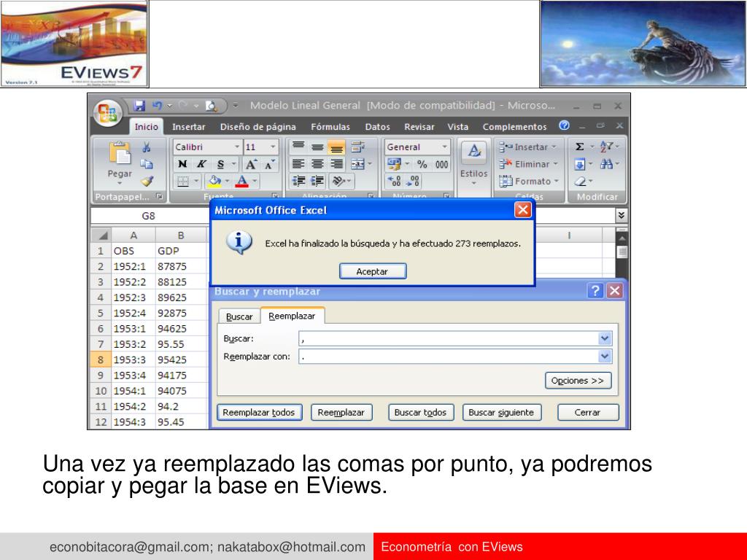Viewport: 747px width, 560px height.
Task: Open the Revisar ribbon tab
Action: click(419, 127)
